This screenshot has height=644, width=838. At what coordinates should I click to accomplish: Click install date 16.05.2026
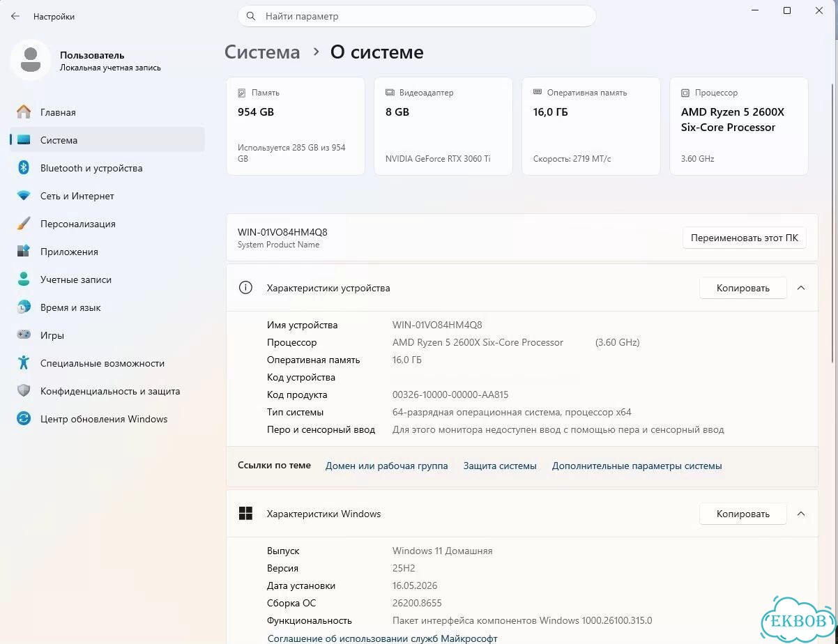(x=415, y=585)
